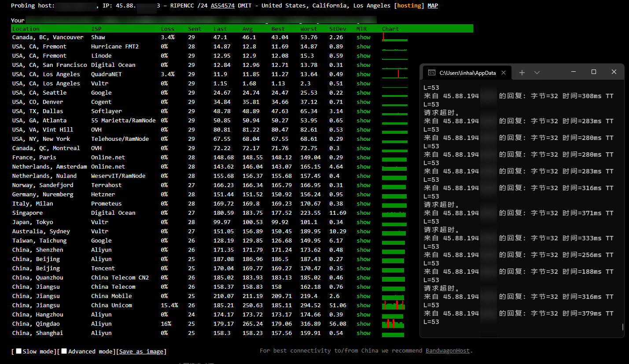Show MTR for Atlanta 55 Marietta/RamNode

pos(364,121)
